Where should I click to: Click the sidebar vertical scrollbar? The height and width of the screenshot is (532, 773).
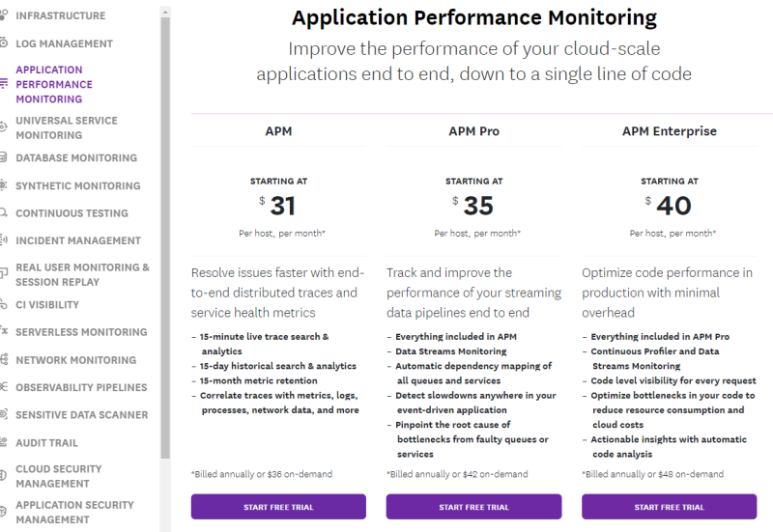tap(164, 241)
